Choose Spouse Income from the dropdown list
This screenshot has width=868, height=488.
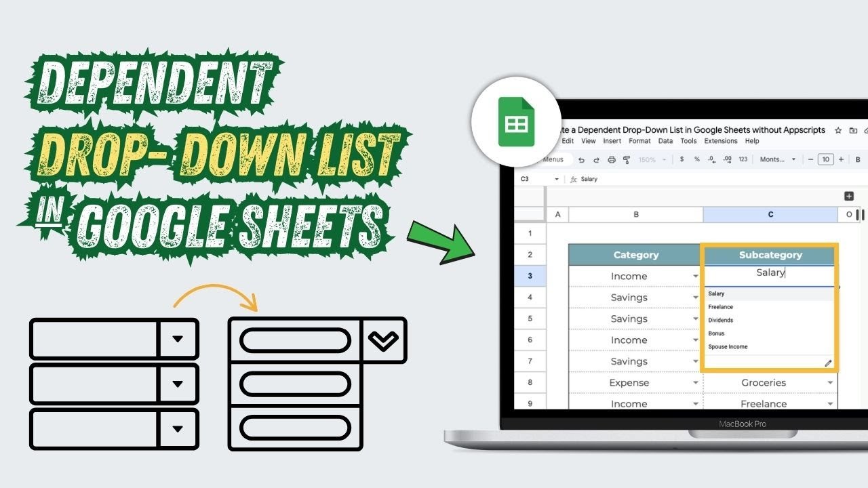769,346
